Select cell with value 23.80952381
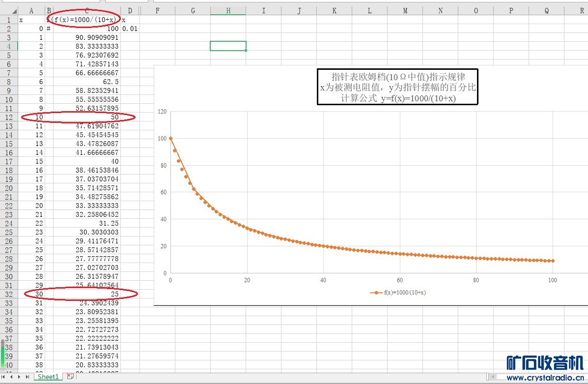 click(86, 312)
